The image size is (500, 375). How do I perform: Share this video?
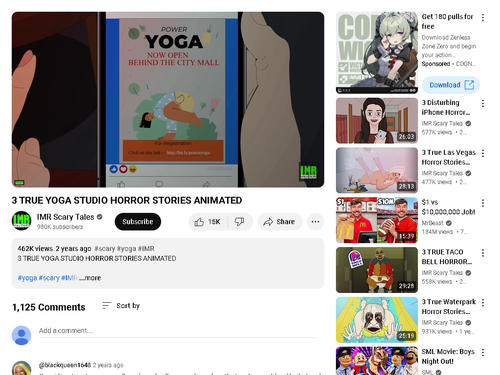tap(279, 222)
